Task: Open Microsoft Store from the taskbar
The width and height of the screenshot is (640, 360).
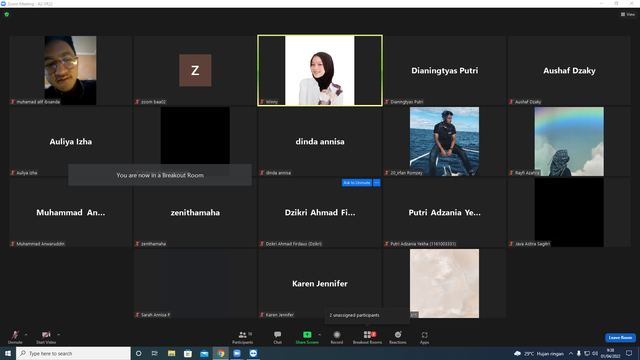Action: (x=188, y=353)
